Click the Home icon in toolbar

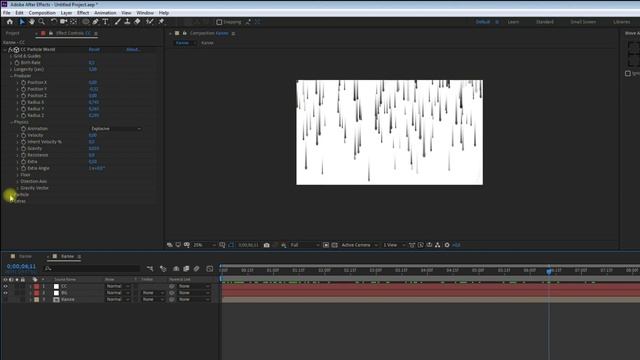(10, 22)
